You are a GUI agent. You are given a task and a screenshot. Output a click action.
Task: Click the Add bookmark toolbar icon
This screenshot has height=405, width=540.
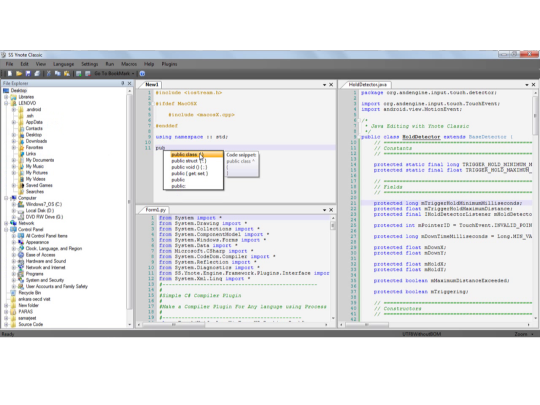79,73
